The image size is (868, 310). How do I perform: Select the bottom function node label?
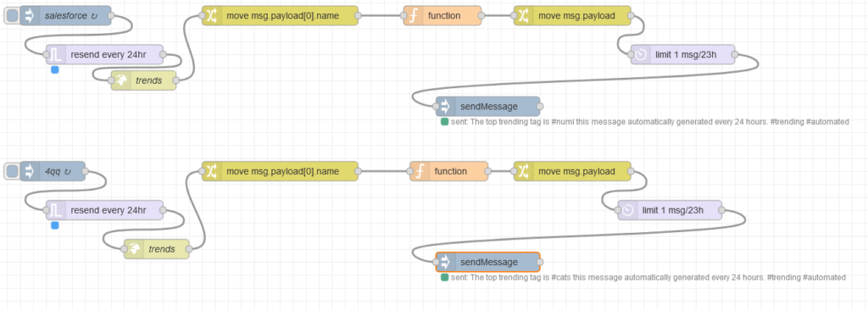pos(451,172)
